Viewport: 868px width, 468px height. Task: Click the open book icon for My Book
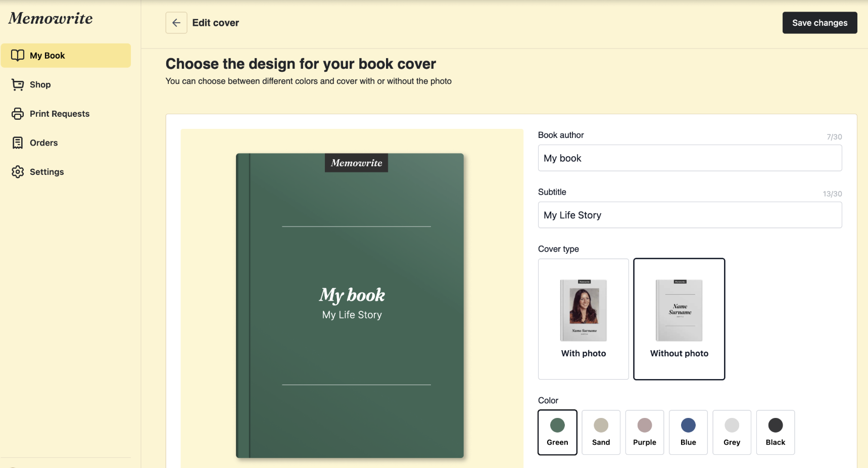pos(18,56)
